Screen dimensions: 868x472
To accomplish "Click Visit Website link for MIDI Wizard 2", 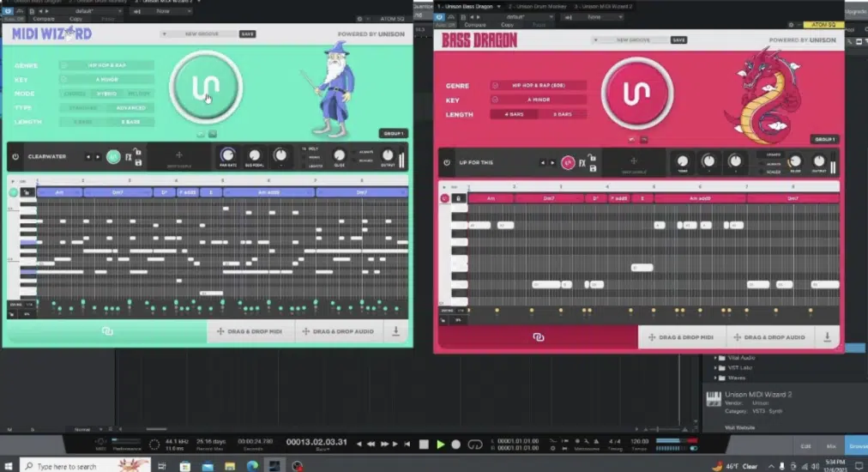I will [x=740, y=427].
